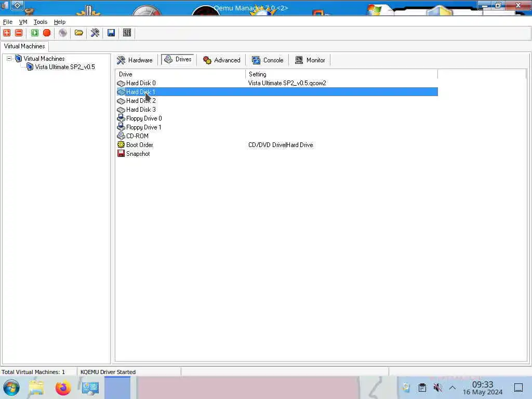Open the Windows Start orb
Image resolution: width=532 pixels, height=399 pixels.
[x=11, y=388]
